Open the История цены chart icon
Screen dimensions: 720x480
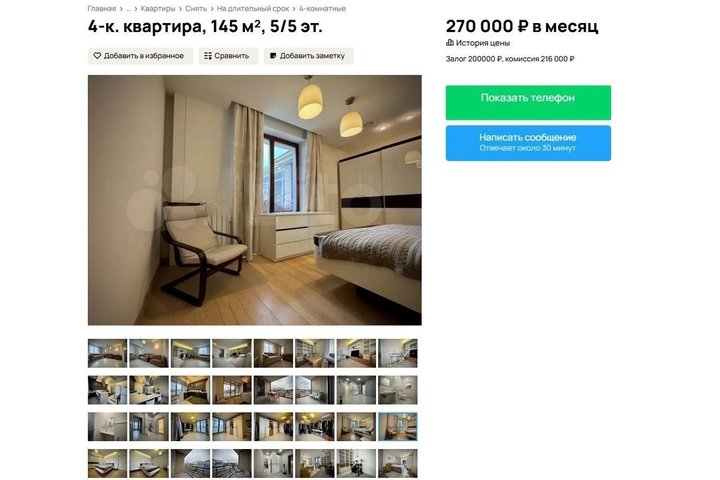pyautogui.click(x=450, y=43)
